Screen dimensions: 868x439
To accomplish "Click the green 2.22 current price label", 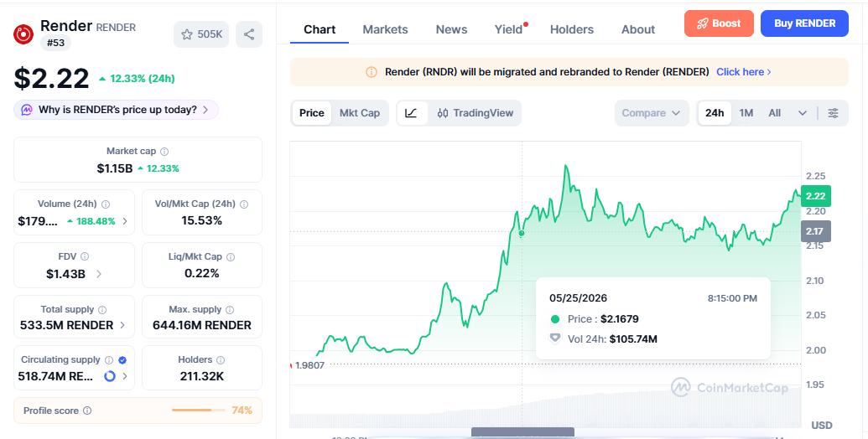I will (x=815, y=196).
